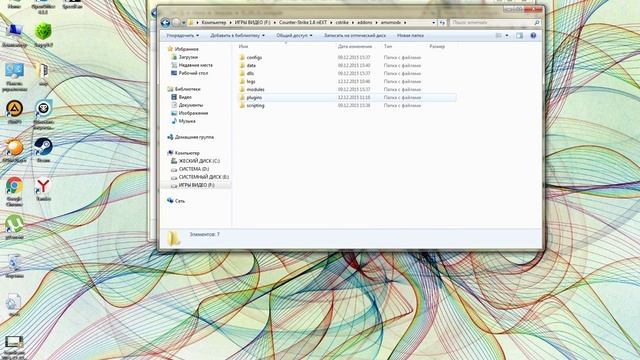Screen dimensions: 640x360
Task: Click Записать на оптический диск button
Action: tap(355, 36)
